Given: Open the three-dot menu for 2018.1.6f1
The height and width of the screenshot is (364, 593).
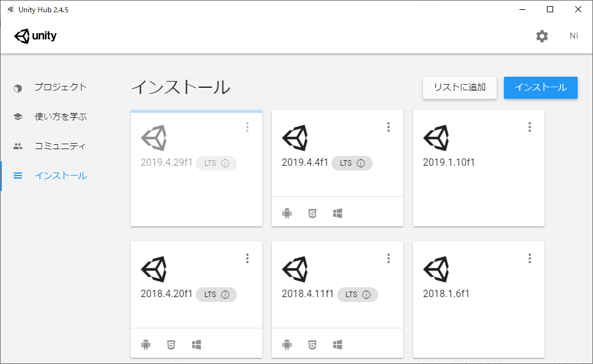Looking at the screenshot, I should click(x=529, y=258).
